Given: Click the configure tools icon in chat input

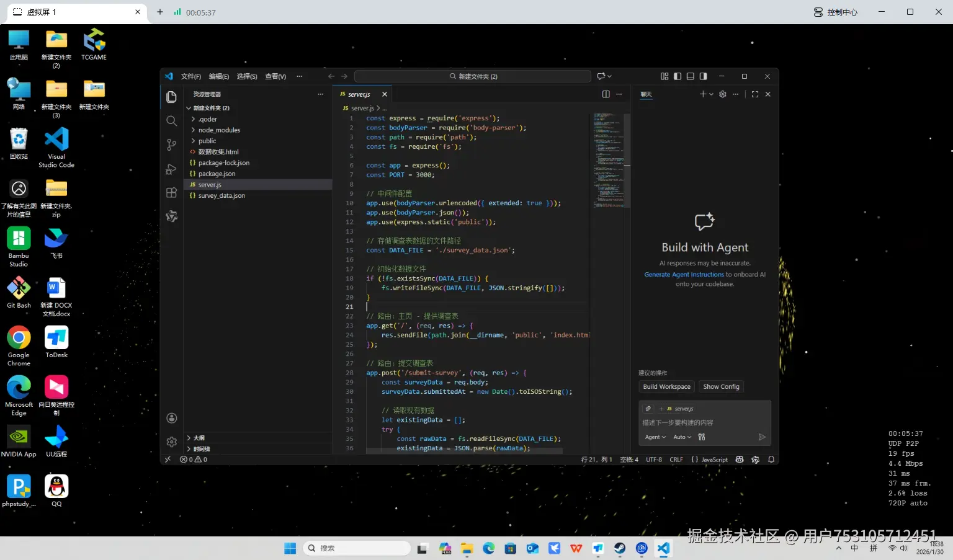Looking at the screenshot, I should 702,437.
